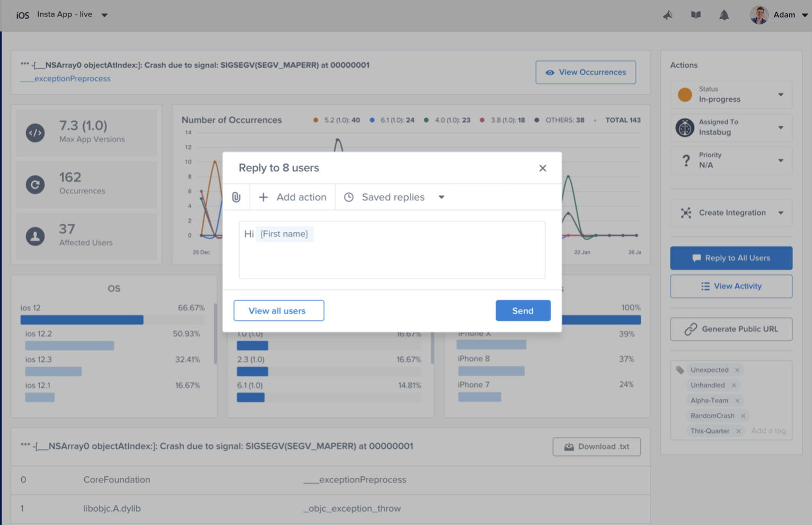Expand the Insta App - live dropdown

pyautogui.click(x=104, y=15)
